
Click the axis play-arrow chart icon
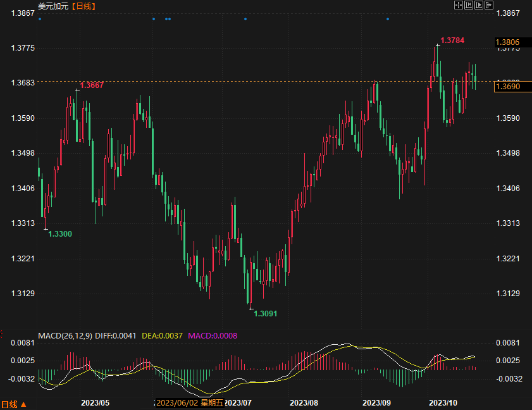tap(478, 5)
